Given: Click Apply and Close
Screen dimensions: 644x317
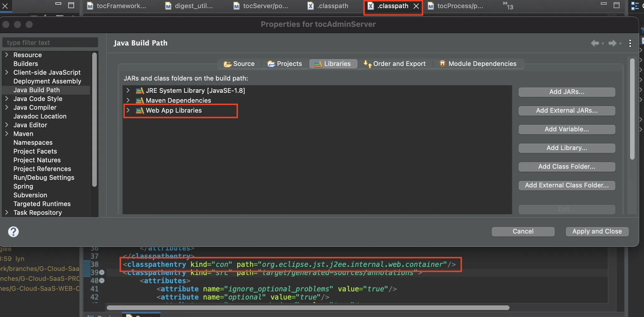Looking at the screenshot, I should pos(597,231).
